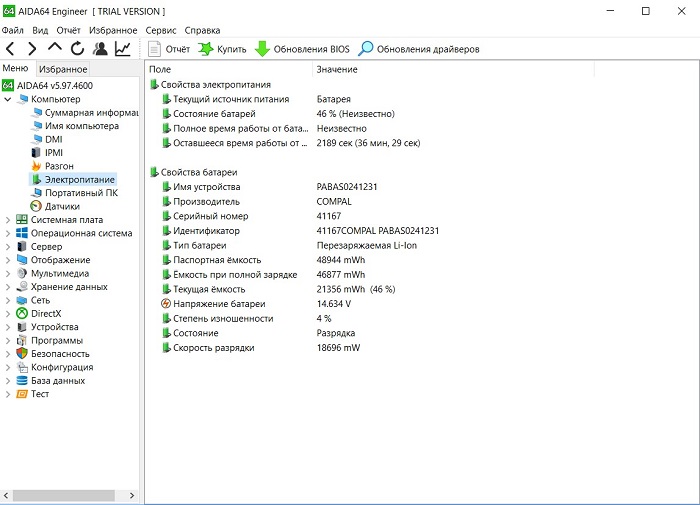Viewport: 700px width, 505px height.
Task: Click the Поле column header
Action: click(229, 69)
